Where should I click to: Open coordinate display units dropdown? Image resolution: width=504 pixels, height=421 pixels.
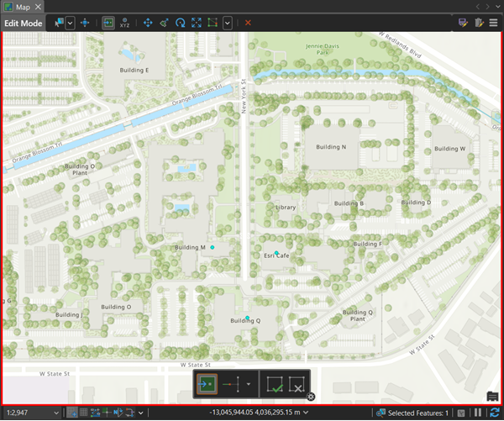pos(306,413)
